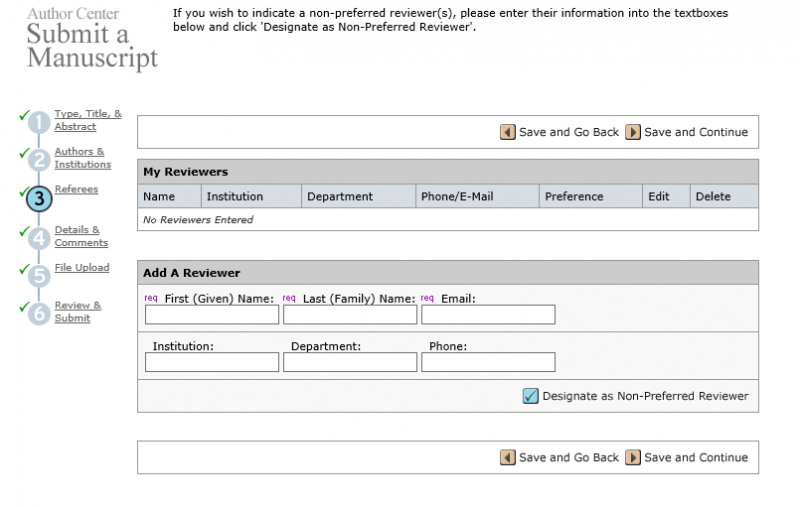The width and height of the screenshot is (800, 507).
Task: Focus the First (Given) Name field
Action: click(x=212, y=315)
